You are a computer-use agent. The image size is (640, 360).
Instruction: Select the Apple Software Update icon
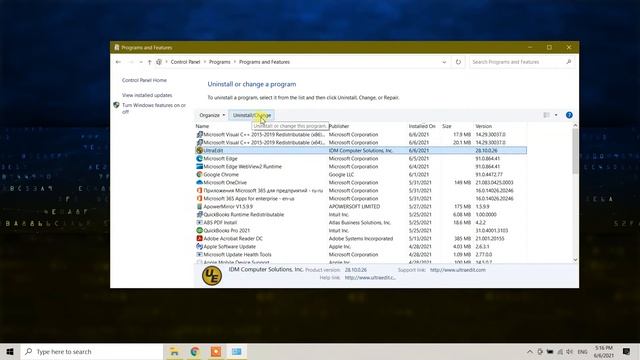(x=199, y=247)
